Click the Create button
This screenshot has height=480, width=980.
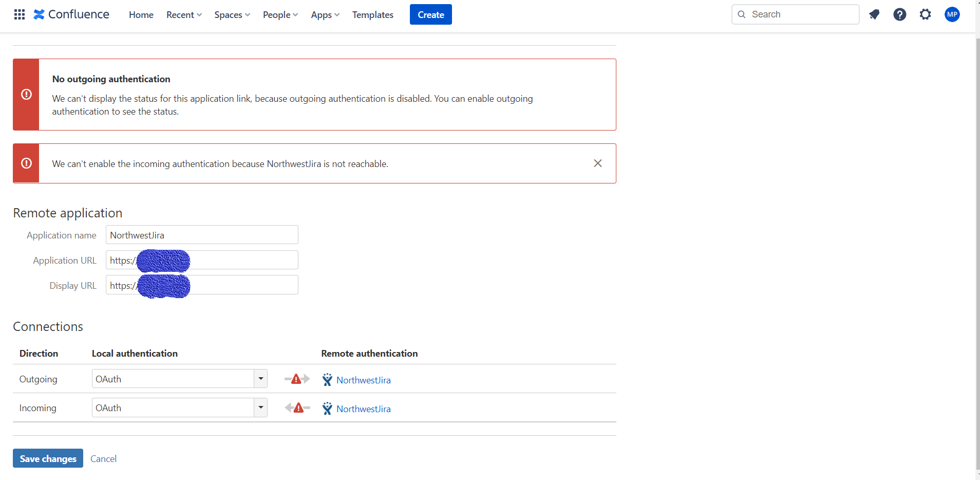pyautogui.click(x=431, y=14)
